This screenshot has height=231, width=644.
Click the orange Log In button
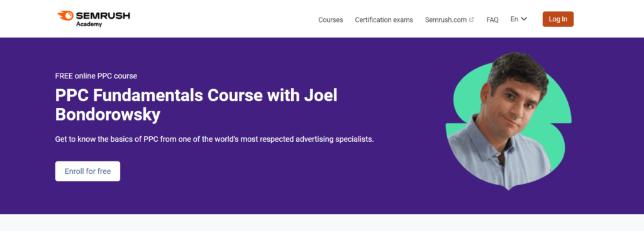click(558, 19)
